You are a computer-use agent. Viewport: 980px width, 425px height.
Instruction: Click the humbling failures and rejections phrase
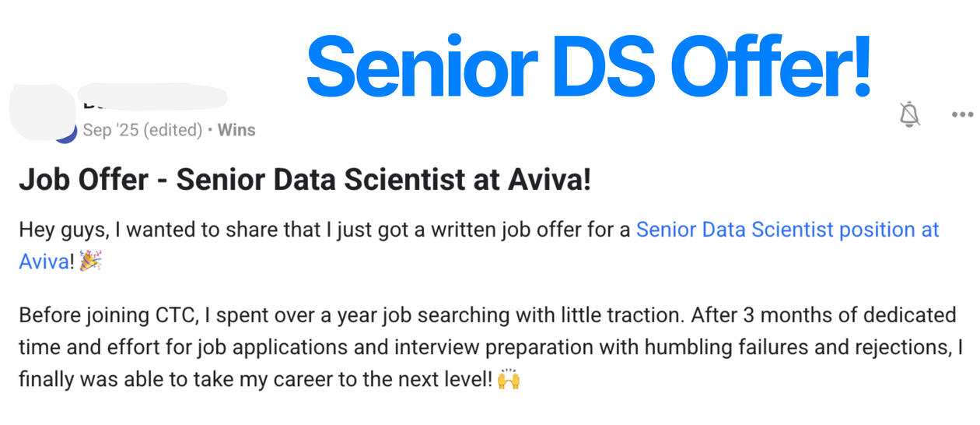[800, 348]
